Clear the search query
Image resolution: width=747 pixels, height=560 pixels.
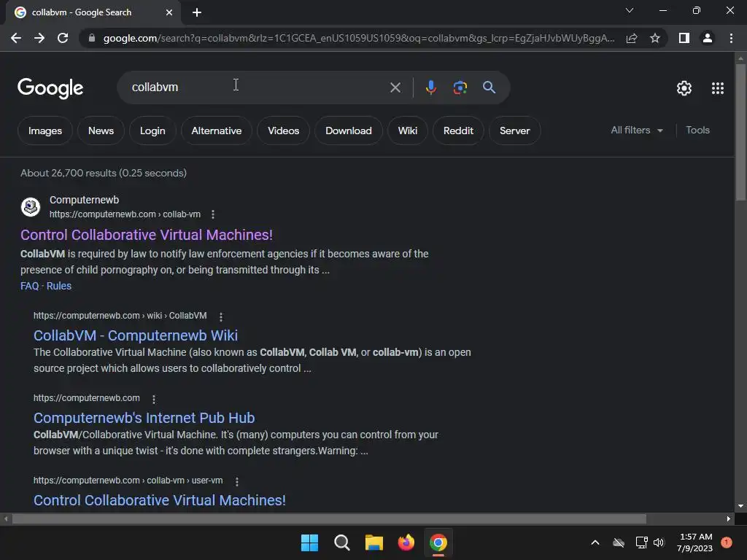(x=395, y=87)
